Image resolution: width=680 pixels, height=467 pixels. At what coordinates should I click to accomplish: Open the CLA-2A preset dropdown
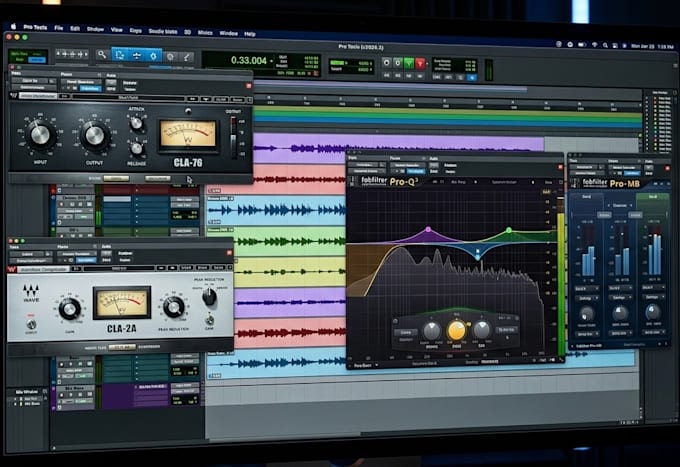(76, 254)
